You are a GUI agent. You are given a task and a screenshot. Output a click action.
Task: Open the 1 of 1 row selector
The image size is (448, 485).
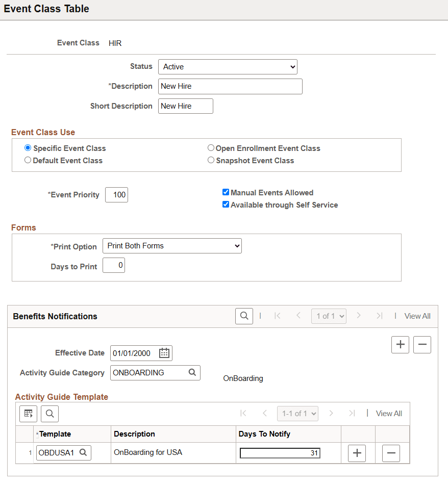click(x=329, y=316)
